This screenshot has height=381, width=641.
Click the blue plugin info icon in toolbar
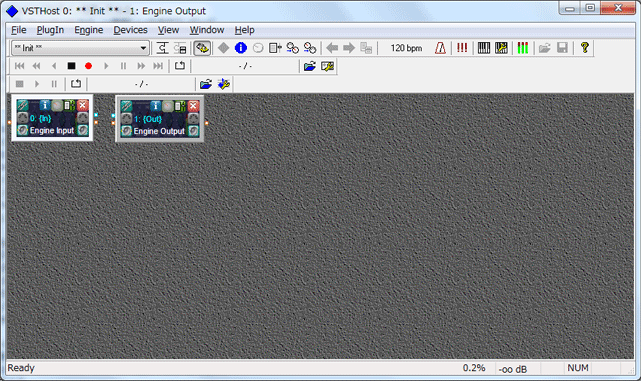tap(241, 48)
